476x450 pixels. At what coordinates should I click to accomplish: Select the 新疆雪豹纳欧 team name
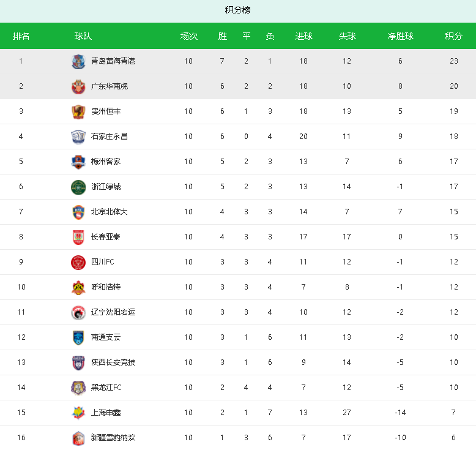(x=113, y=438)
